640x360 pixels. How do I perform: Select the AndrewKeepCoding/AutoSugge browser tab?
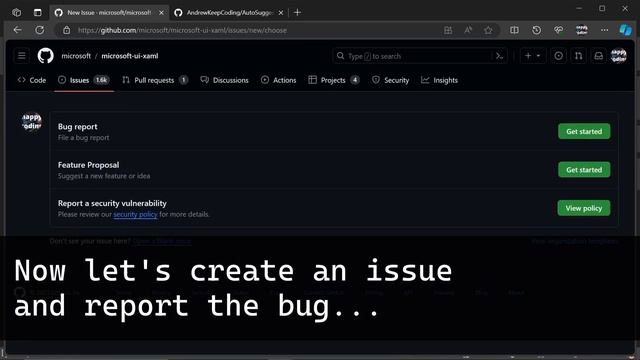point(229,13)
